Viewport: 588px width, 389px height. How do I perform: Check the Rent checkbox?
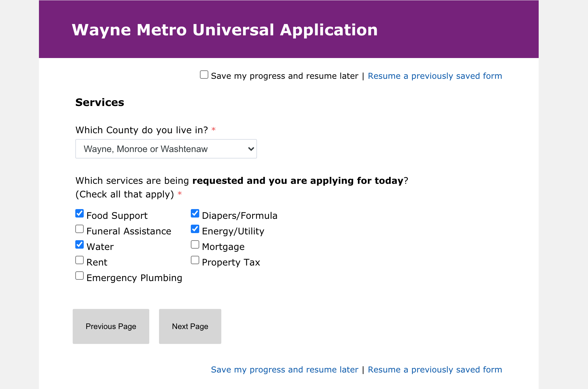80,260
